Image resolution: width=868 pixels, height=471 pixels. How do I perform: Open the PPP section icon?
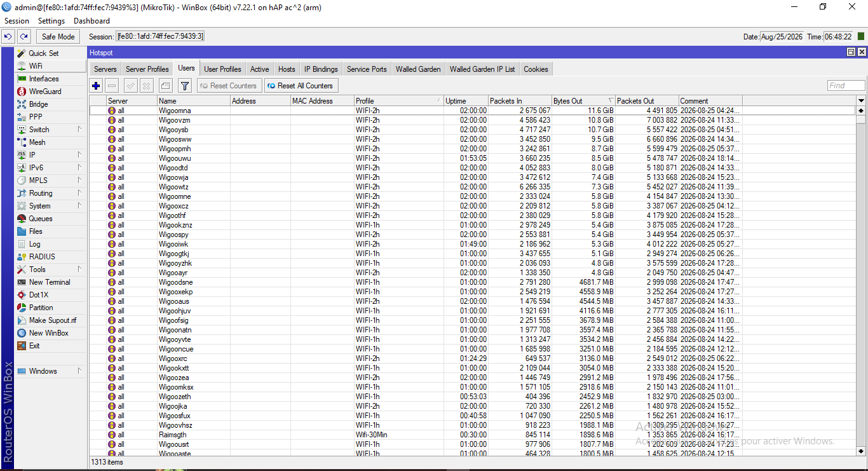(22, 117)
